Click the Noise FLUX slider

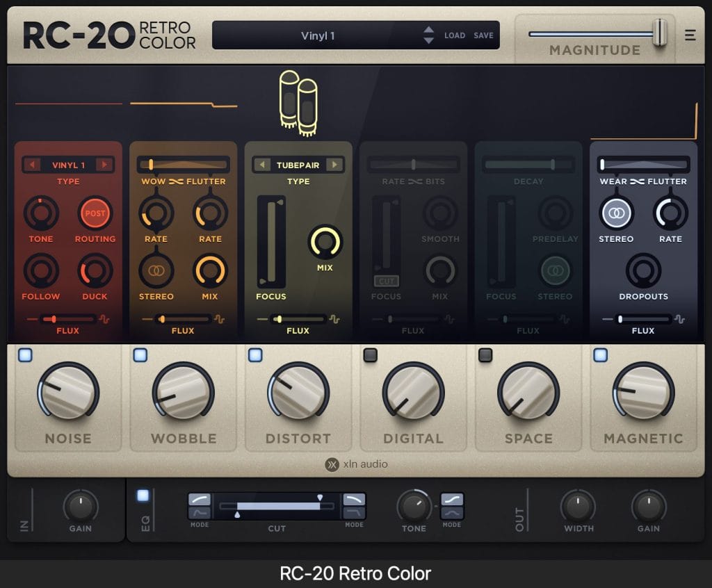(68, 319)
